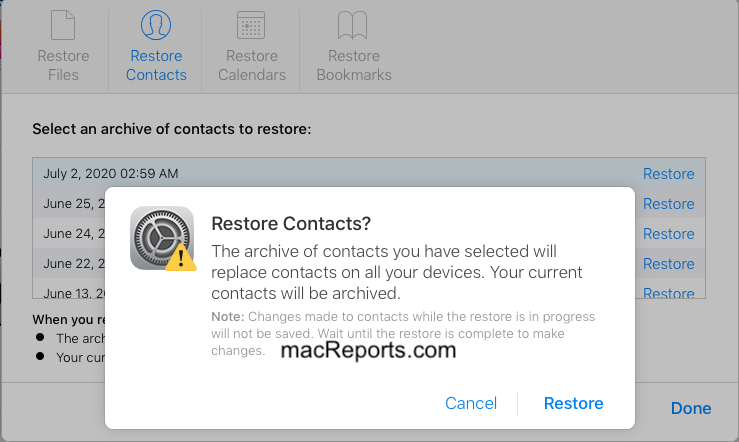Click Restore link for June 24 archive

668,234
